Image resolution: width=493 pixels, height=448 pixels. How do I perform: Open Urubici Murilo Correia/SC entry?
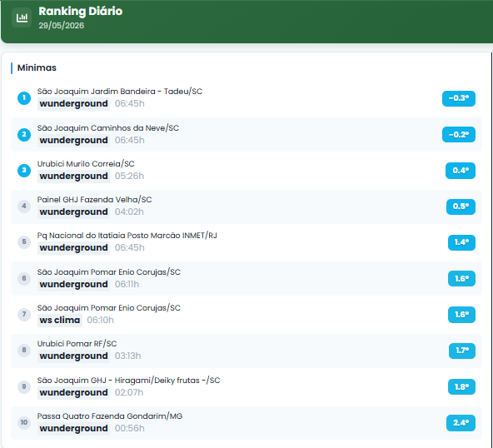pos(86,164)
